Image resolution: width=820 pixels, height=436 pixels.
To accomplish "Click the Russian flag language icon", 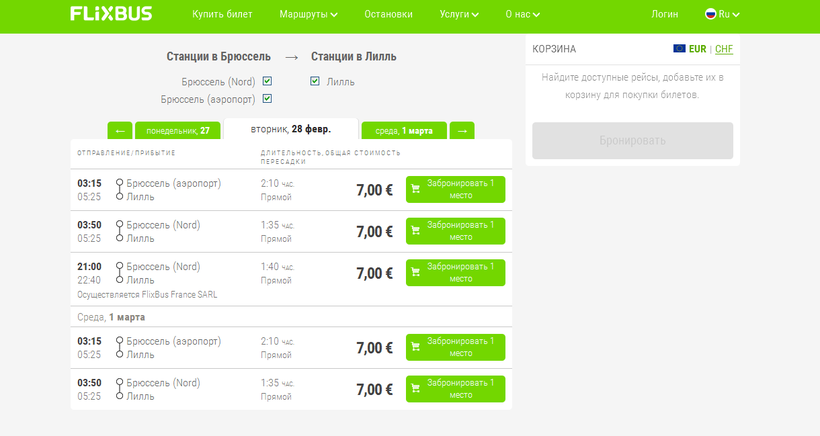I will tap(711, 14).
